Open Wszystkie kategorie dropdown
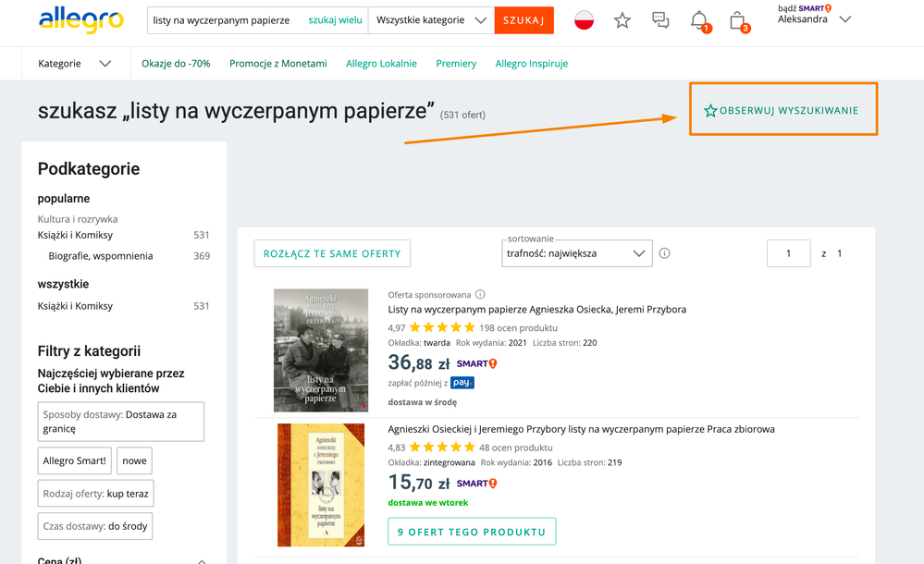 (x=431, y=20)
